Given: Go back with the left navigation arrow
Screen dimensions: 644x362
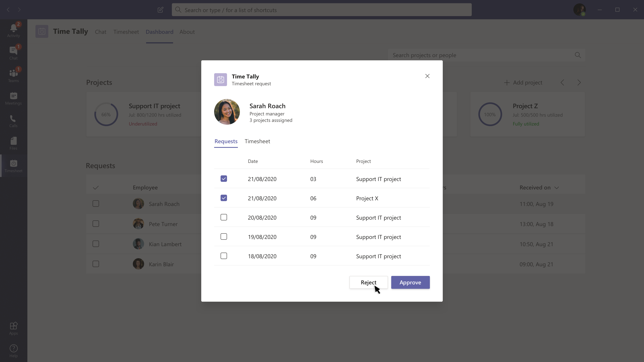Looking at the screenshot, I should point(8,10).
